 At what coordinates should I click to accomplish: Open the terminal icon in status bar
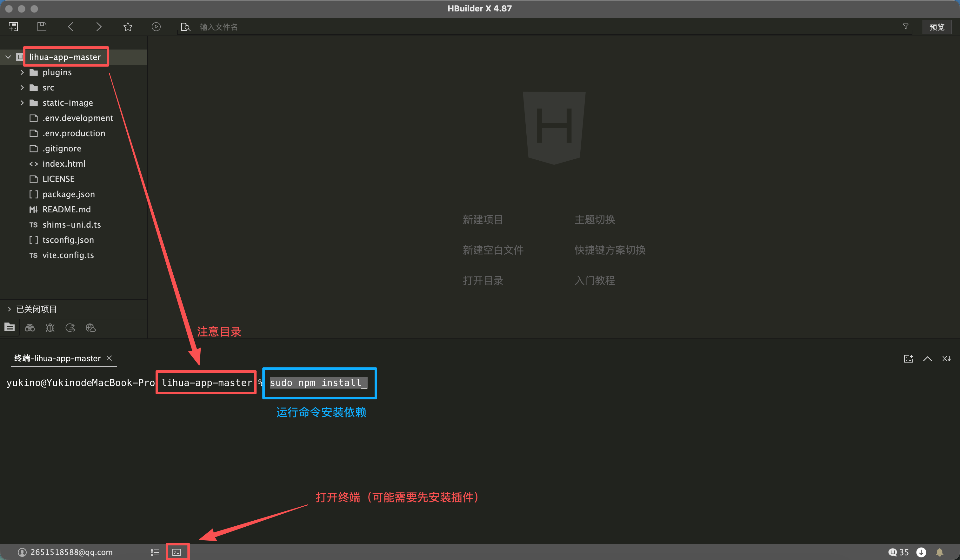point(177,552)
